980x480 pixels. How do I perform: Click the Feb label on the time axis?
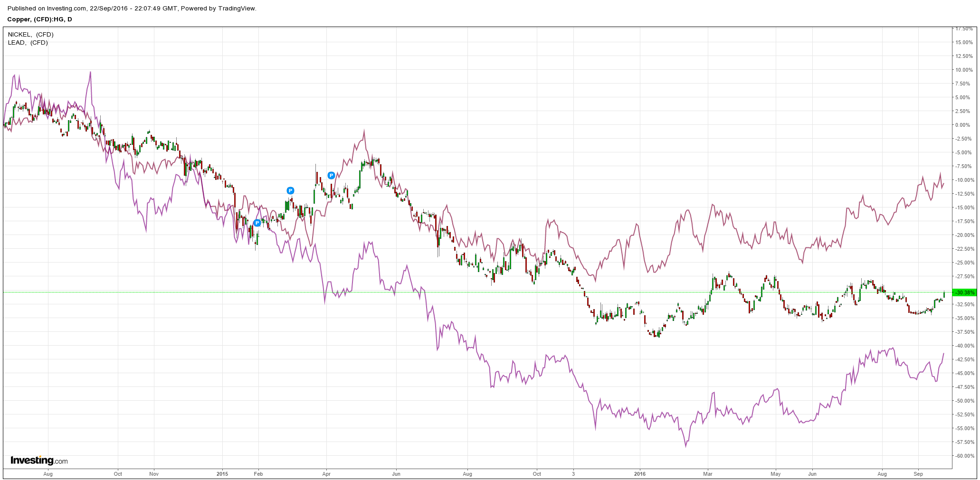coord(258,474)
